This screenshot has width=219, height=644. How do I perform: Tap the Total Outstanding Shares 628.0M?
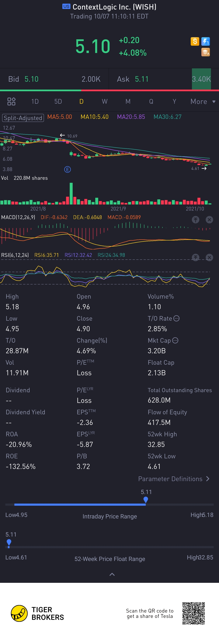159,400
